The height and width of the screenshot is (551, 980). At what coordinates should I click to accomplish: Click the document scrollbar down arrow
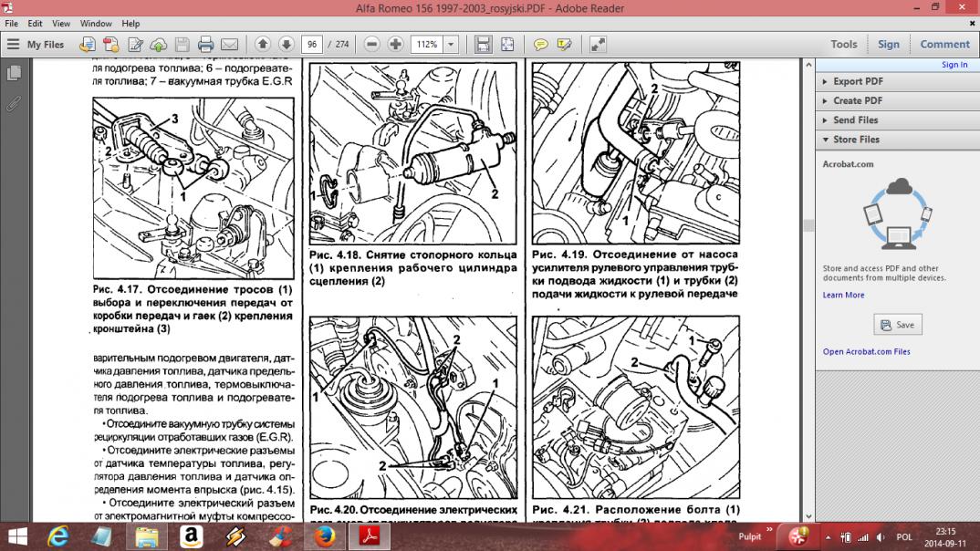tap(808, 516)
